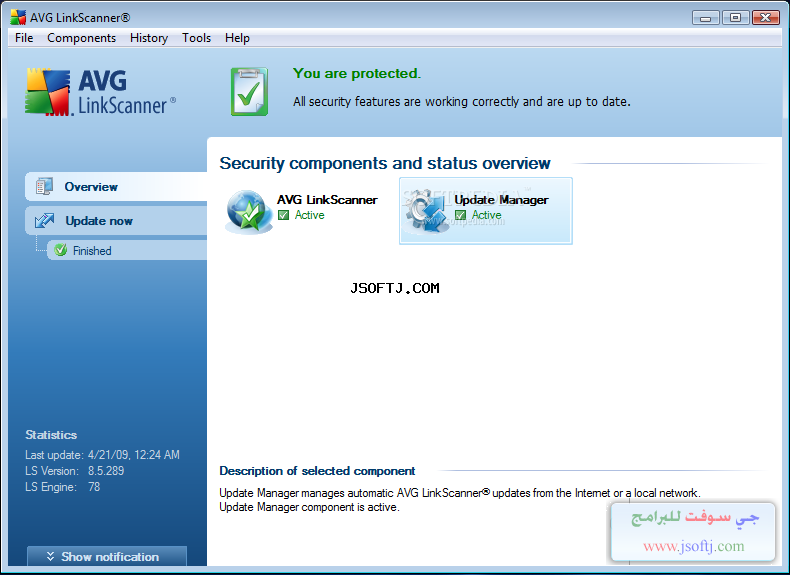Open the Components menu
Screen dimensions: 790x575
coord(81,38)
